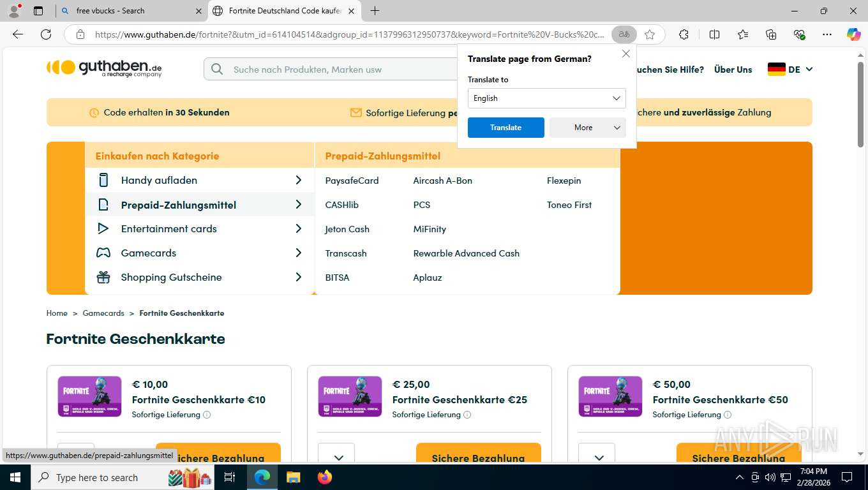Viewport: 868px width, 490px height.
Task: Go to Home breadcrumb
Action: click(57, 313)
